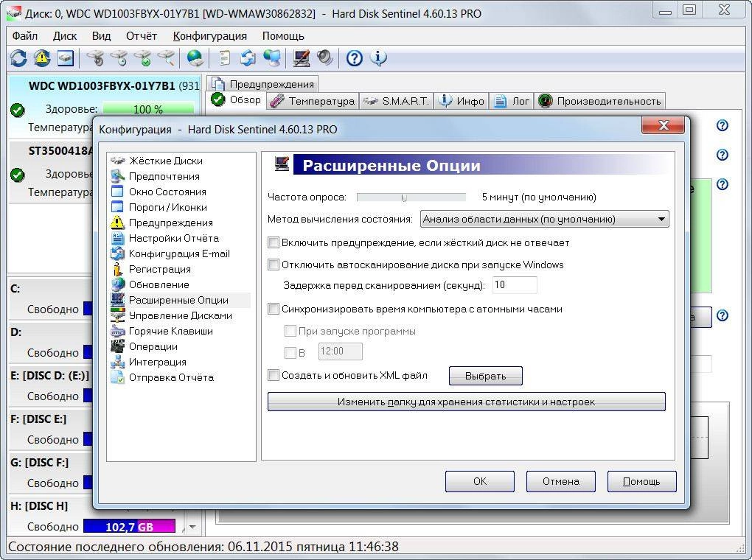The height and width of the screenshot is (560, 752).
Task: Switch to the Инфо tab
Action: pyautogui.click(x=462, y=101)
